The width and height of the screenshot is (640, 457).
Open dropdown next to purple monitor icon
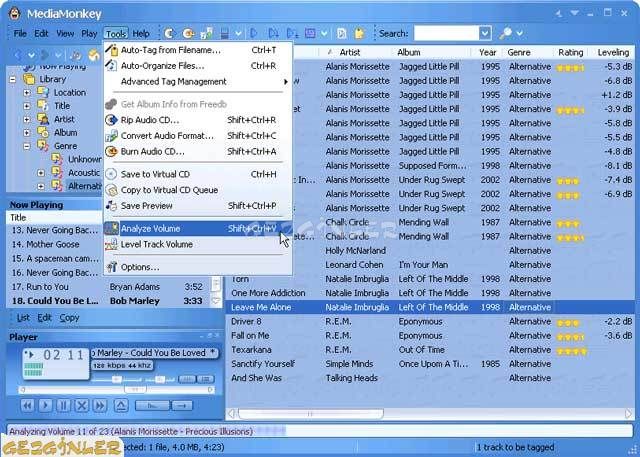pos(324,33)
